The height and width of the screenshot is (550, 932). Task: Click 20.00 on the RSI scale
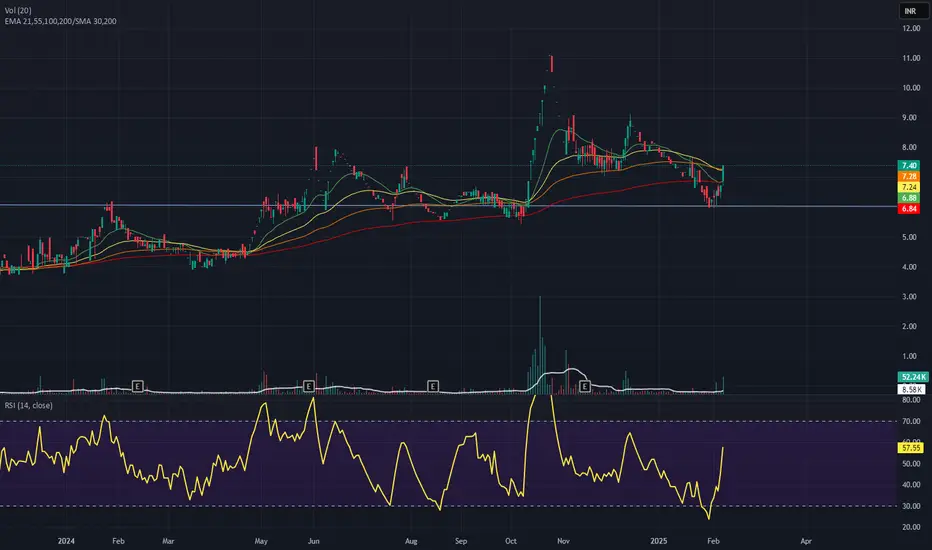pos(911,527)
